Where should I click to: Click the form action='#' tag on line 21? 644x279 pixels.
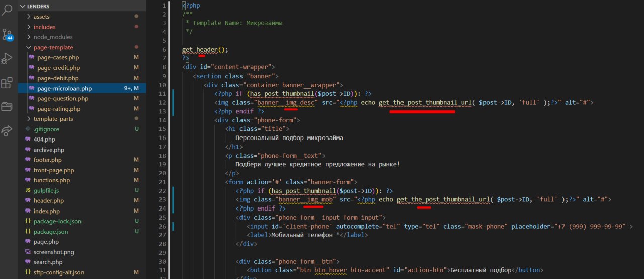[291, 182]
